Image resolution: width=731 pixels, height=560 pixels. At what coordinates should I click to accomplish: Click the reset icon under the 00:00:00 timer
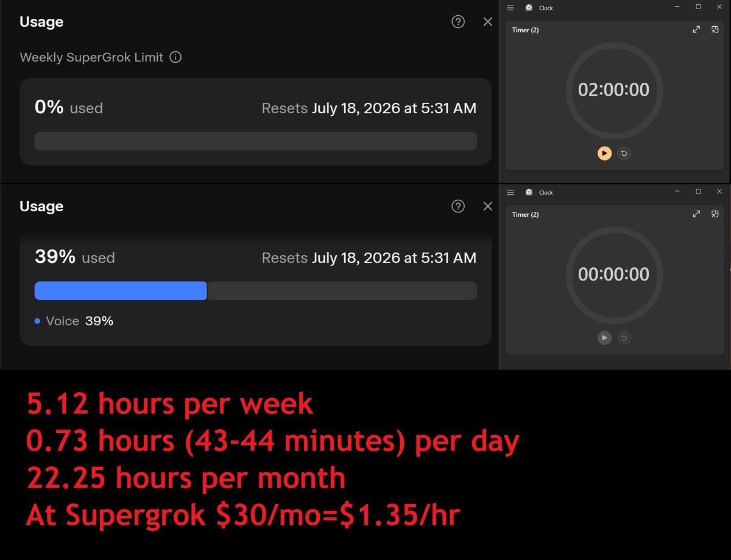click(624, 338)
